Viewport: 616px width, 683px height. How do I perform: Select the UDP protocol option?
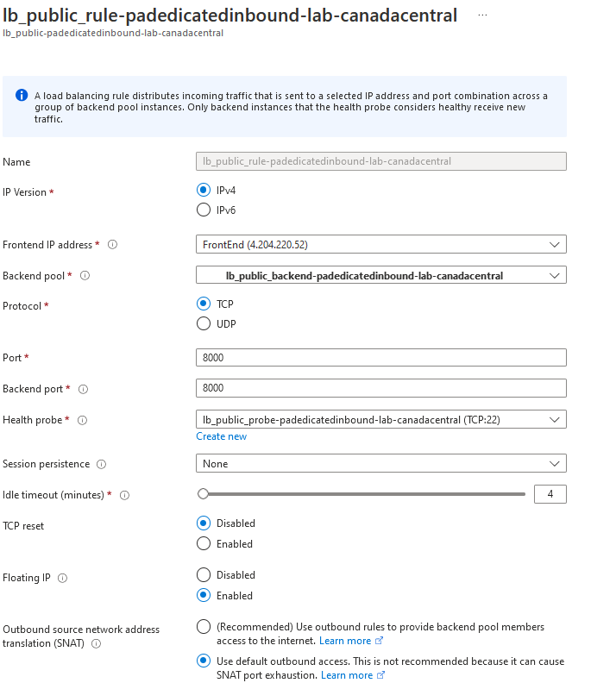coord(204,324)
